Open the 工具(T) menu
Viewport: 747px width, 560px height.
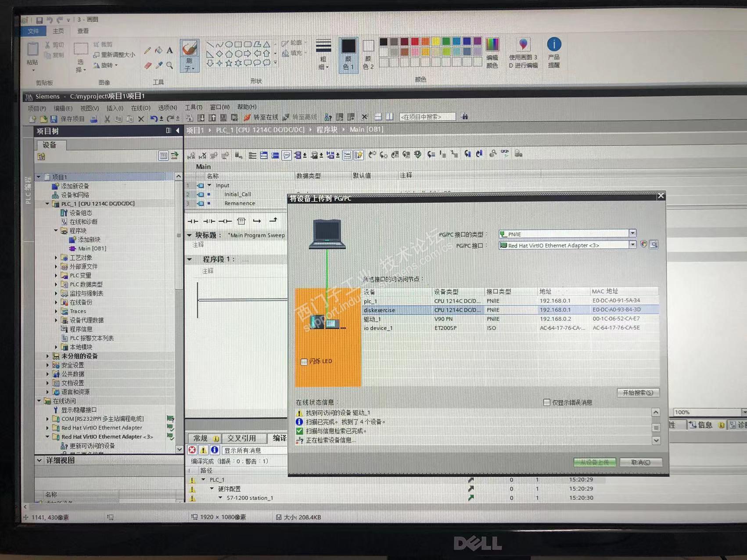194,107
